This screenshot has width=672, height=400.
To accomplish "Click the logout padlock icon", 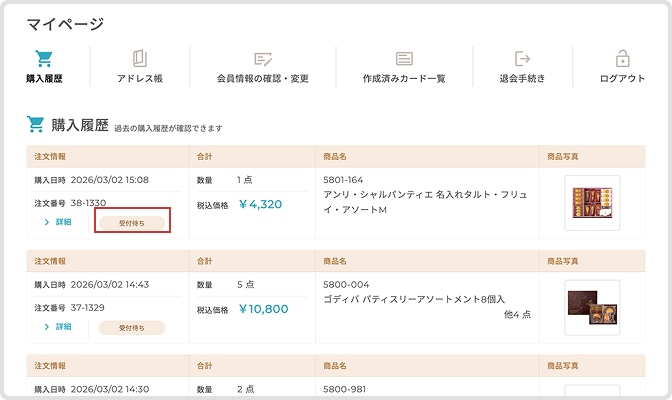I will 622,58.
